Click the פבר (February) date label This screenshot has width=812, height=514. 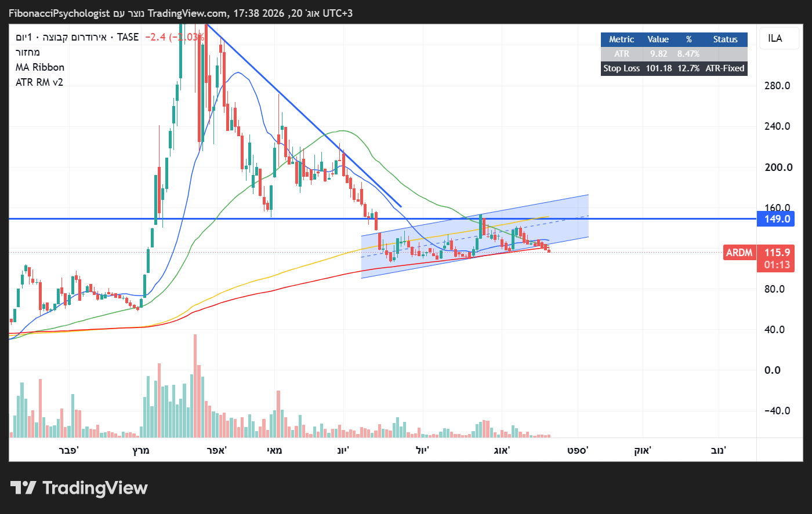point(68,450)
